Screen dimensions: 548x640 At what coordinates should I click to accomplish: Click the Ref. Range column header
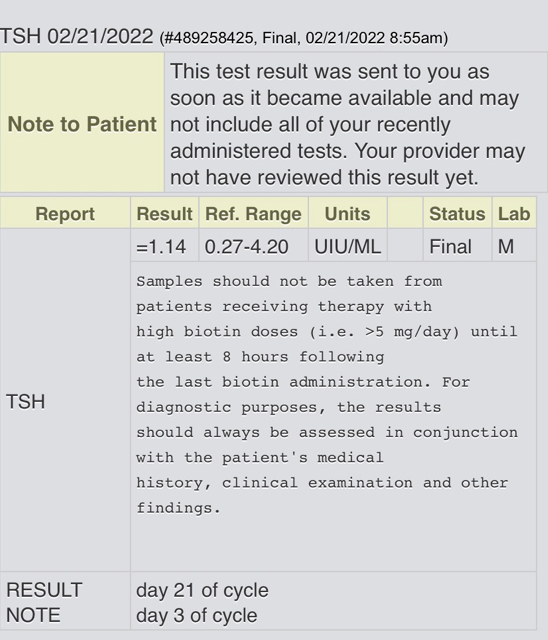pyautogui.click(x=253, y=213)
